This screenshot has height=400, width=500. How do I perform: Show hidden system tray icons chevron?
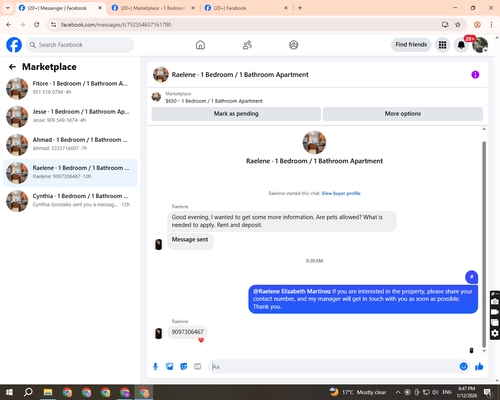[x=398, y=392]
